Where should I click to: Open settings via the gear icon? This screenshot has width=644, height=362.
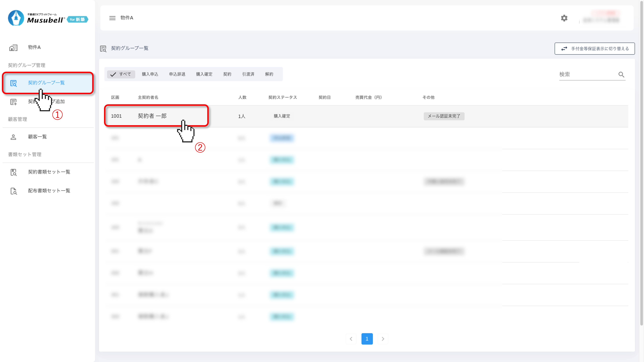[564, 18]
